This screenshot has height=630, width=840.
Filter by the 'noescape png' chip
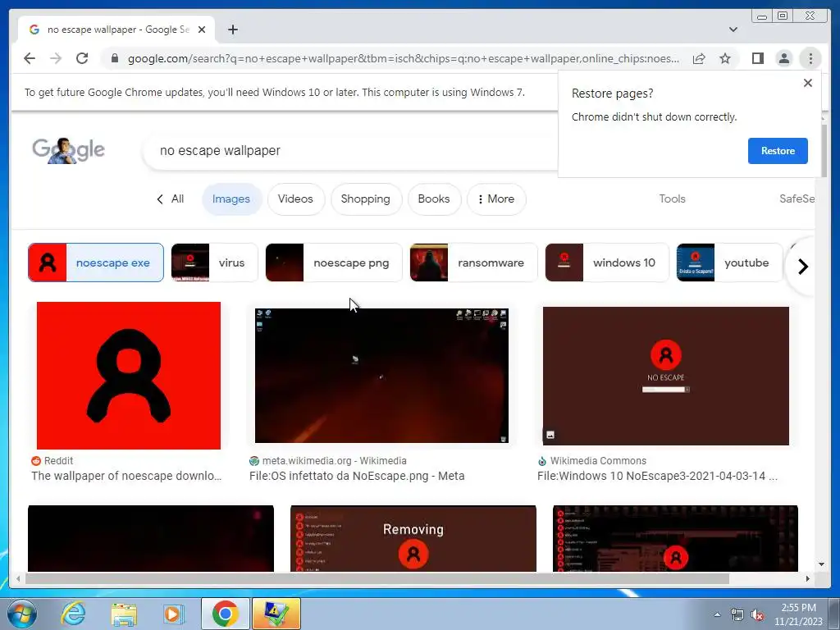pyautogui.click(x=334, y=262)
